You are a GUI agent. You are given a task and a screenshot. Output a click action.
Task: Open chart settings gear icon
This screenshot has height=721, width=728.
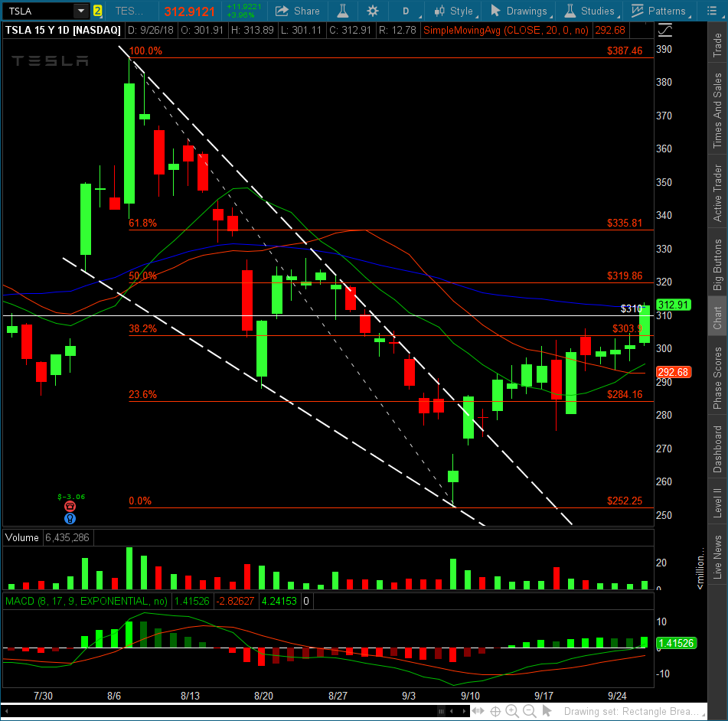(372, 11)
